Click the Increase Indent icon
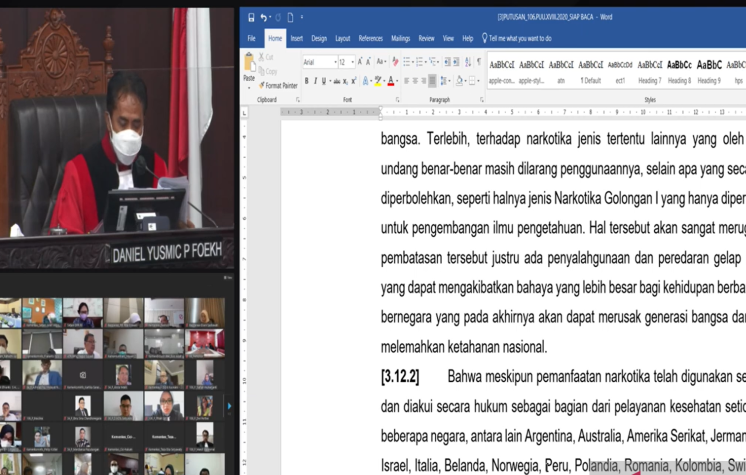This screenshot has height=475, width=746. click(456, 62)
